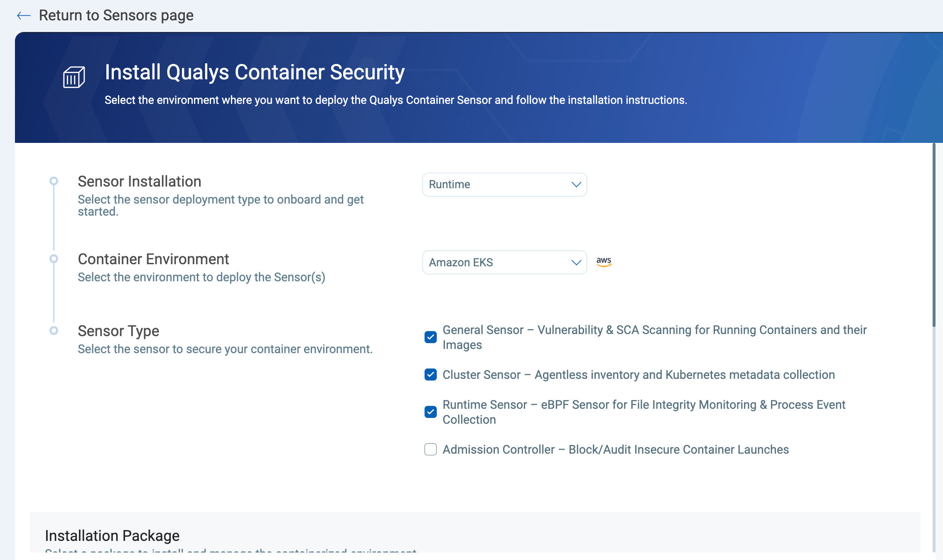Click the Container Environment step marker
This screenshot has width=943, height=560.
(x=54, y=258)
